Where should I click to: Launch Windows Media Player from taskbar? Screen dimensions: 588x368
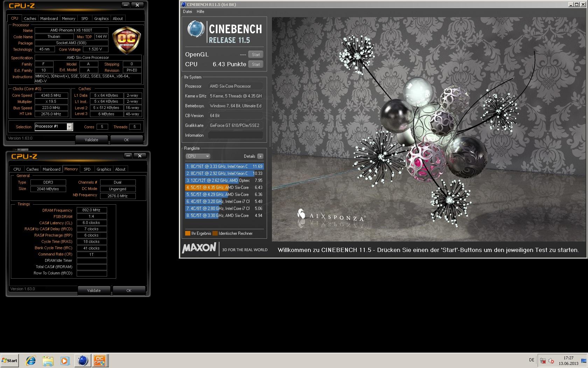tap(65, 361)
